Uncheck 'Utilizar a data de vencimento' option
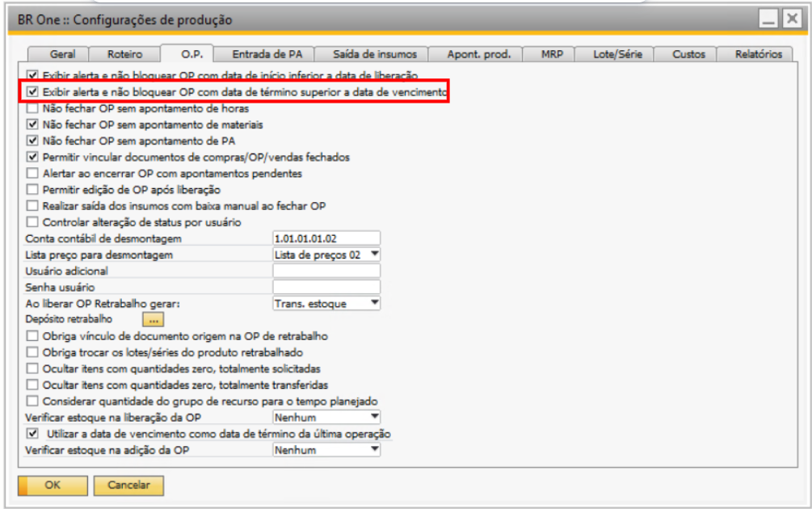This screenshot has width=812, height=509. 32,434
